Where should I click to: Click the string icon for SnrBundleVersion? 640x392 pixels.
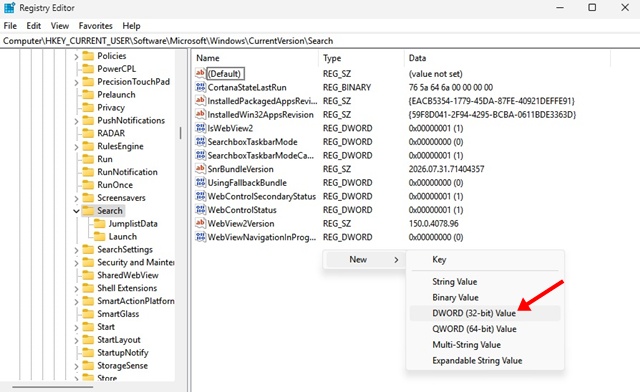(200, 169)
